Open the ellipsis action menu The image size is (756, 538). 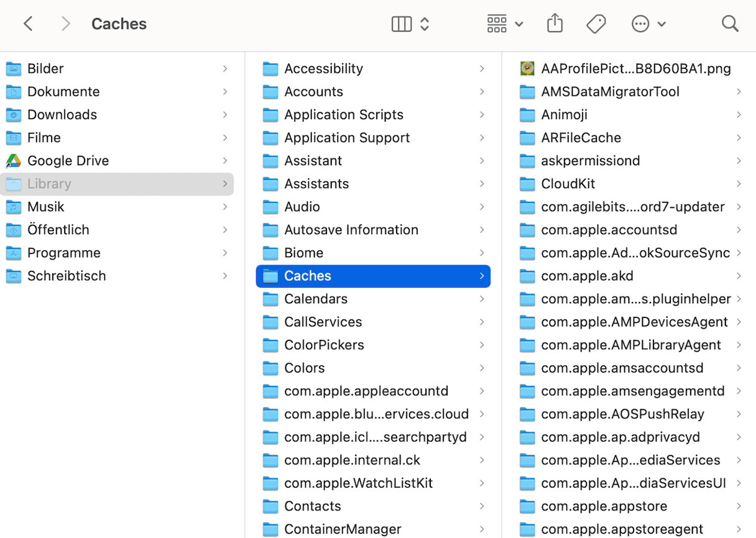(648, 24)
